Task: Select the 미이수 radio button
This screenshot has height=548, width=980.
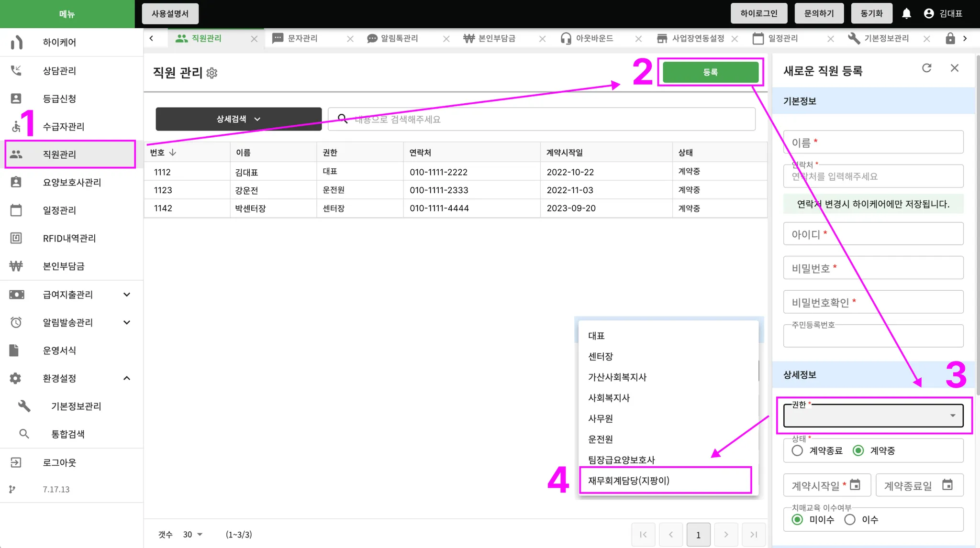Action: (797, 519)
